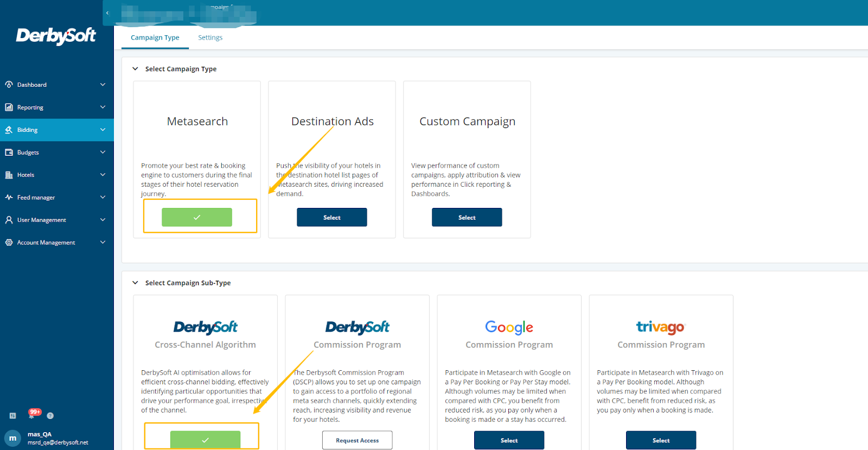Image resolution: width=868 pixels, height=450 pixels.
Task: Click the DerbySoft logo on the Cross-Channel Algorithm card
Action: coord(205,327)
